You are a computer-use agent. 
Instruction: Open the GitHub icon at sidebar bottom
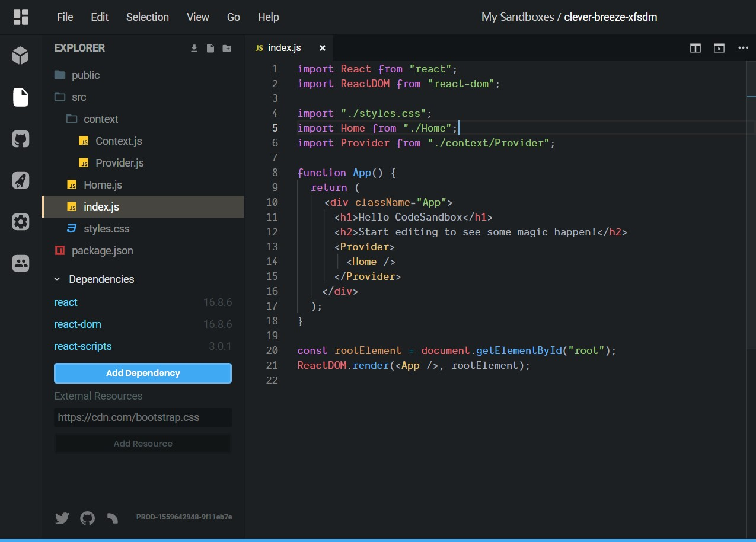pyautogui.click(x=87, y=518)
